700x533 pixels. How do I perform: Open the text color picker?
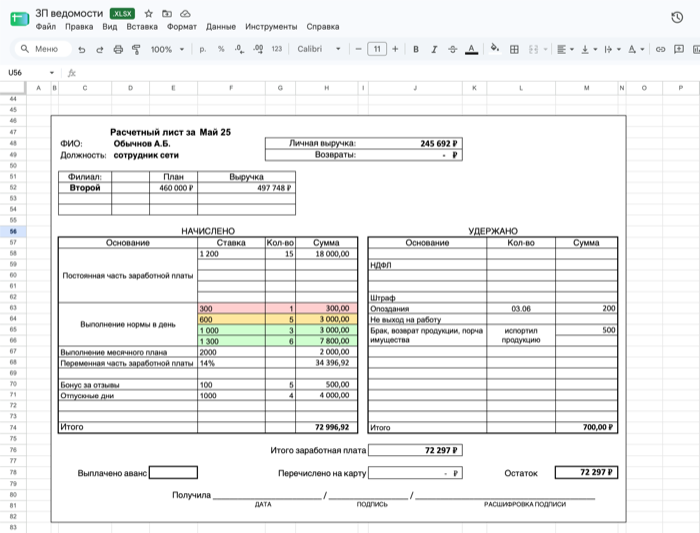point(471,50)
